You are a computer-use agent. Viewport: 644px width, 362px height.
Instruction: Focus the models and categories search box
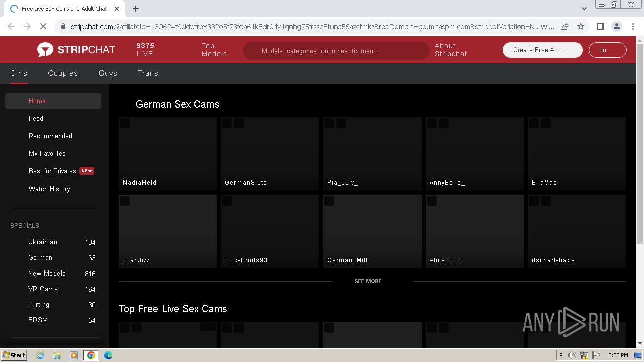click(x=336, y=51)
